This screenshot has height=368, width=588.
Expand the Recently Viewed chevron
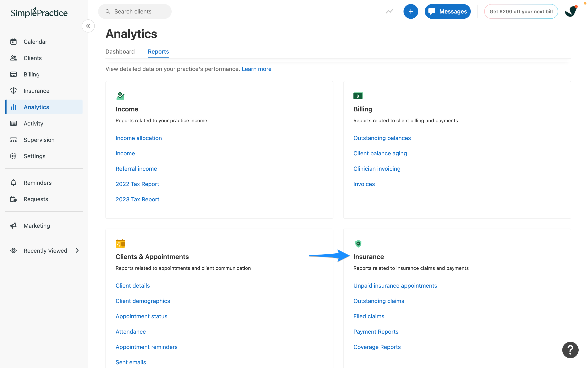point(77,250)
